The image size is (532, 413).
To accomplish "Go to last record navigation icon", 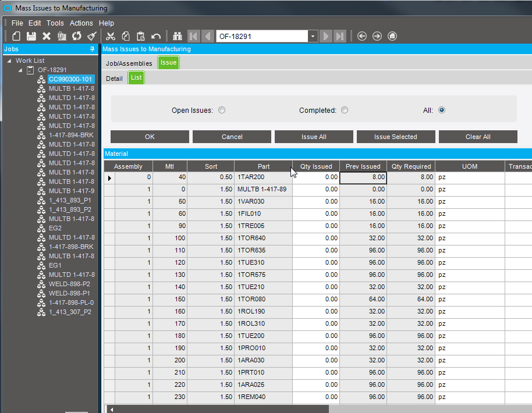I will pyautogui.click(x=339, y=36).
